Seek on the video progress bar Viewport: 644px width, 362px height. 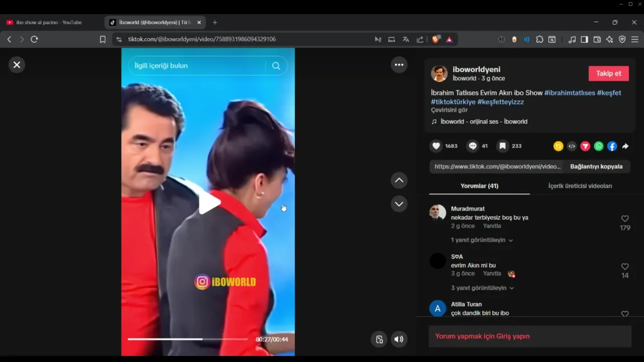click(188, 339)
